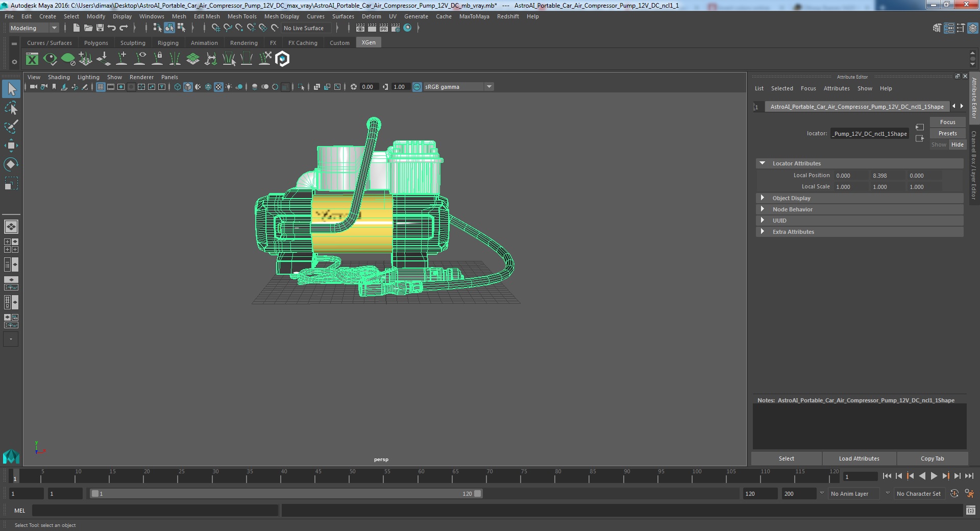980x531 pixels.
Task: Open the Render View clapper icon
Action: pyautogui.click(x=360, y=28)
